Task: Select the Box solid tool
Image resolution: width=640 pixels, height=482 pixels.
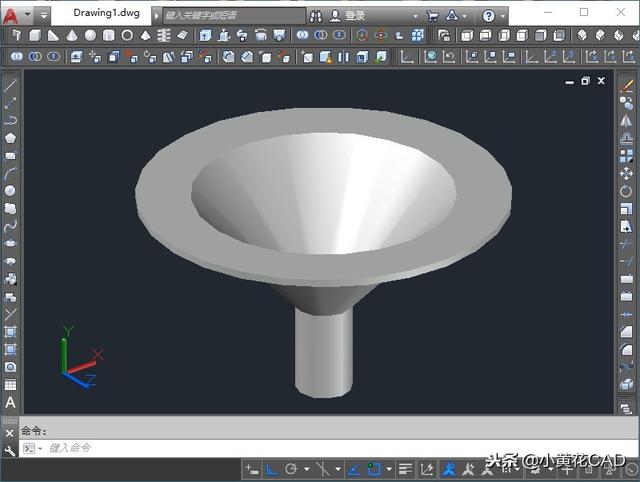Action: pyautogui.click(x=35, y=36)
